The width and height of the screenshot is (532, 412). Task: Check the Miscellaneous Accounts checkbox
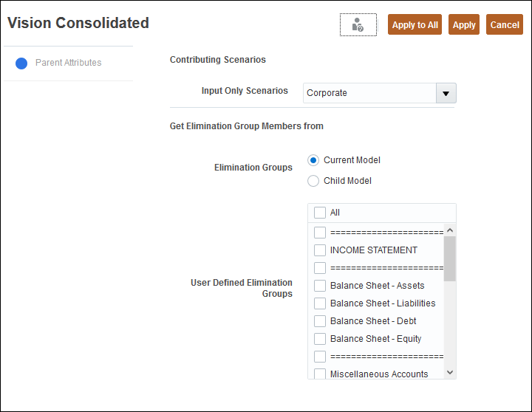point(320,374)
